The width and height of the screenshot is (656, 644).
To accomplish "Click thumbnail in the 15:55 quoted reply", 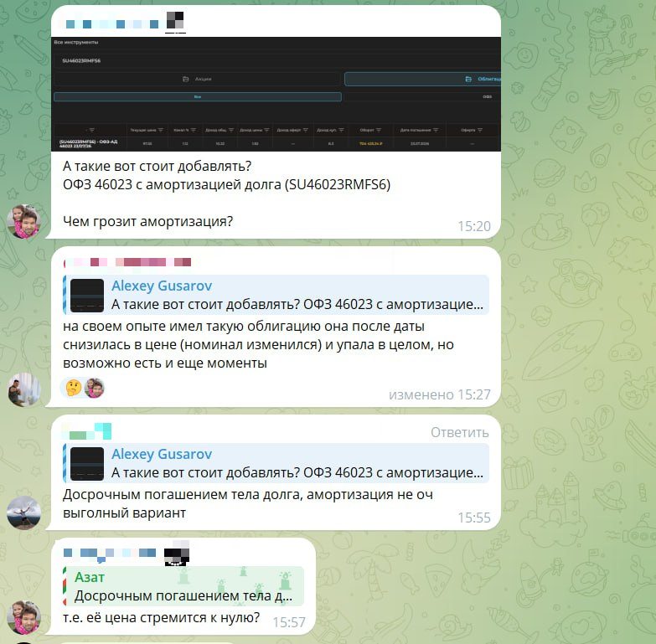I will click(x=87, y=463).
